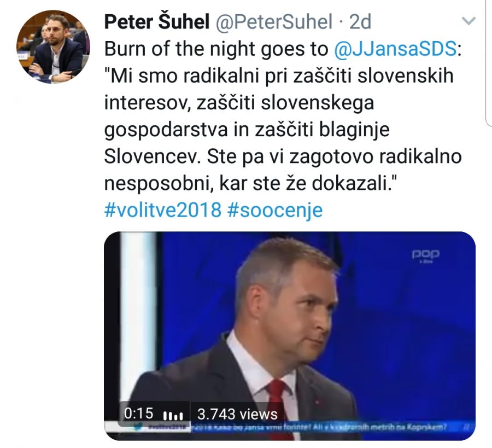
Task: Click the scrollbar handle at right edge
Action: pyautogui.click(x=489, y=63)
